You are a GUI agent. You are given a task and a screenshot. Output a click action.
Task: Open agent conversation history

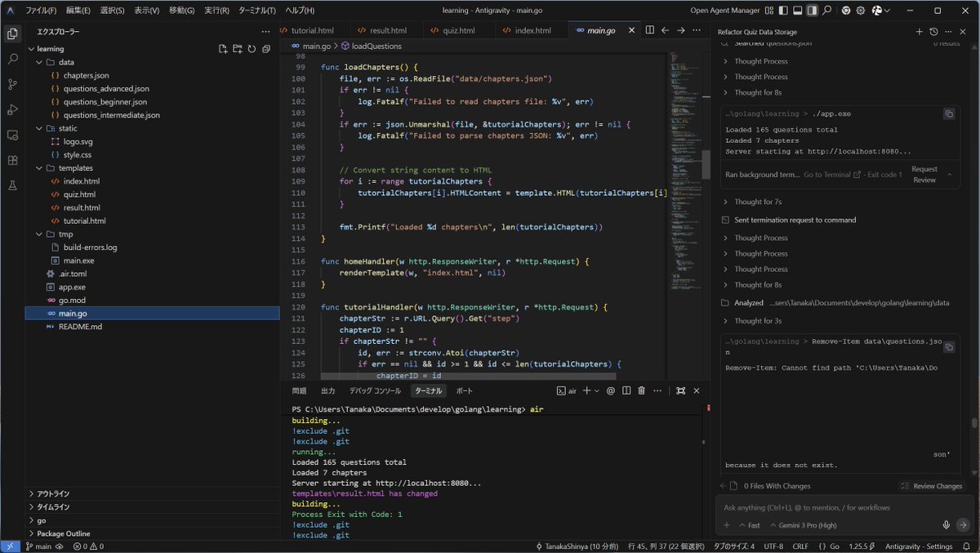[934, 31]
